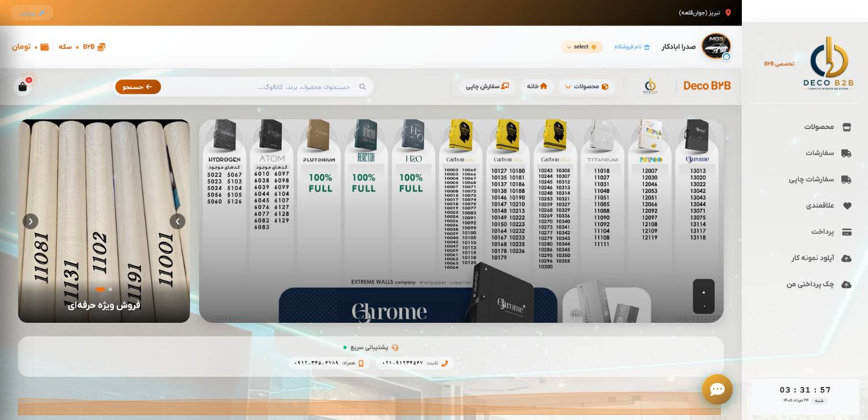The image size is (868, 420).
Task: Click the B2B coins stack icon
Action: tap(101, 47)
